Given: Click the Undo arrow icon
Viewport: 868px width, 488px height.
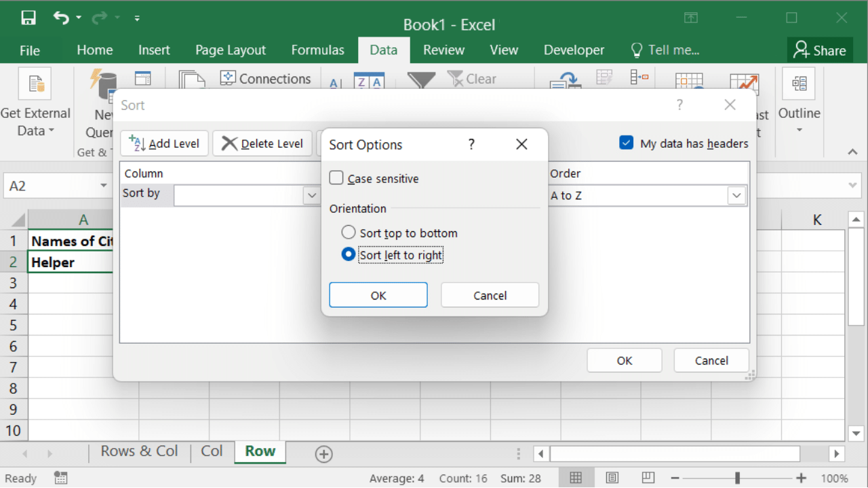Looking at the screenshot, I should [61, 18].
